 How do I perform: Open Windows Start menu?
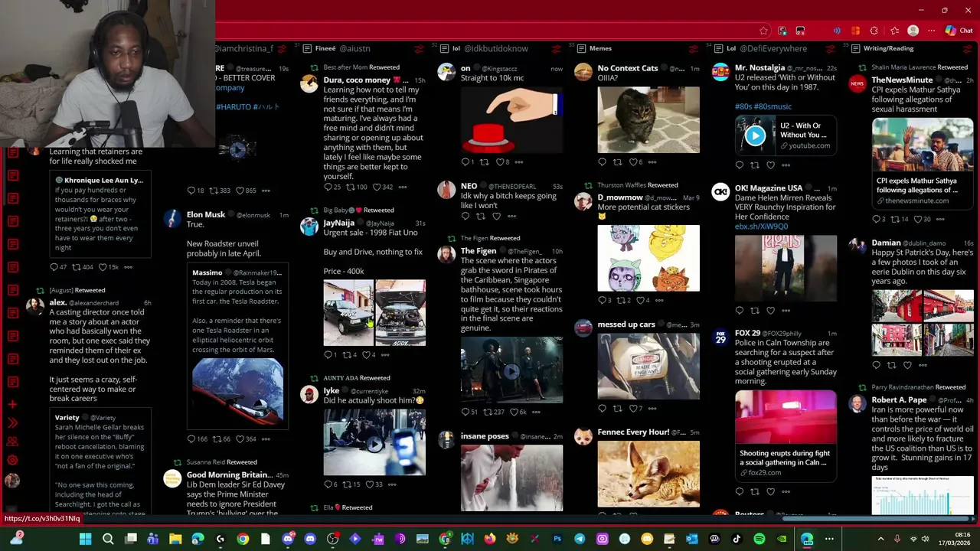[x=85, y=539]
